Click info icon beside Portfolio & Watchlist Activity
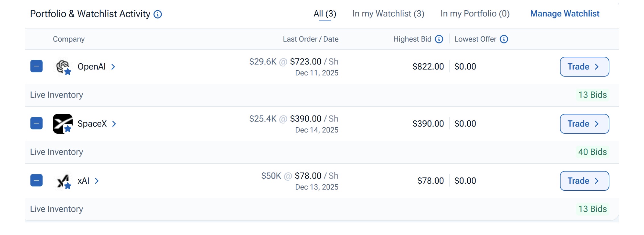Screen dimensions: 644x235 [158, 14]
